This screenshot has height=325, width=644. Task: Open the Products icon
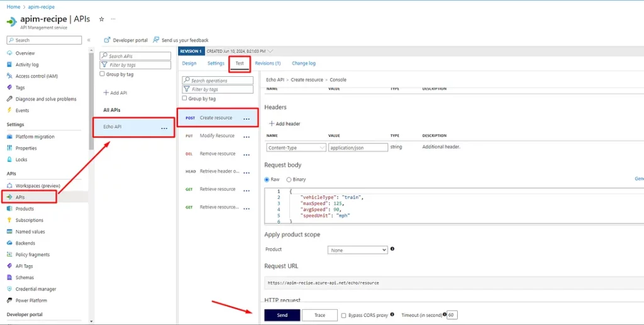9,208
